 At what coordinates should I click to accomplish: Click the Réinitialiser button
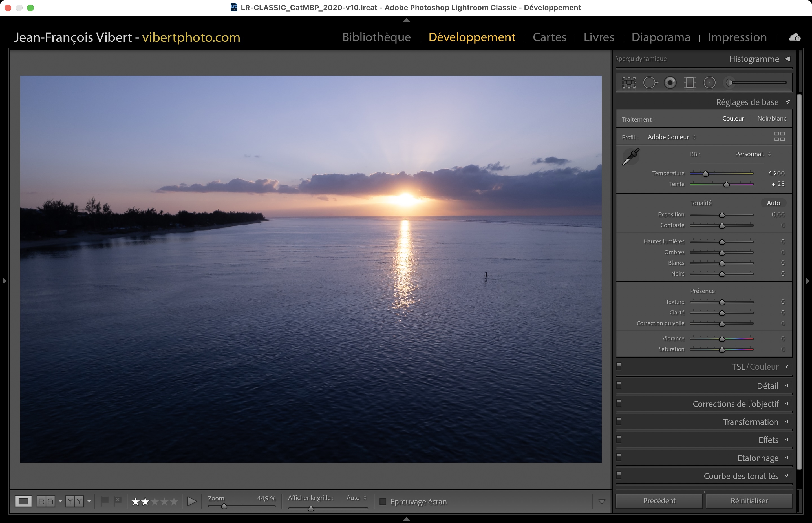[x=749, y=501]
